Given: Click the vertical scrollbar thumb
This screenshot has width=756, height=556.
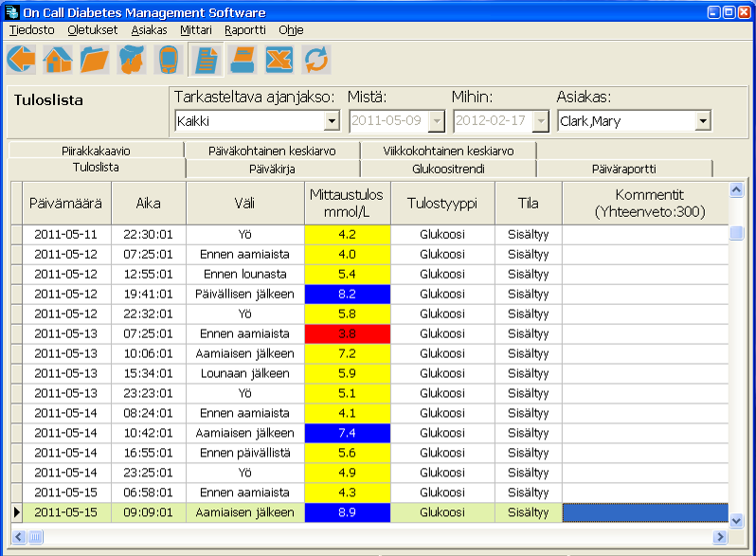Looking at the screenshot, I should tap(736, 233).
